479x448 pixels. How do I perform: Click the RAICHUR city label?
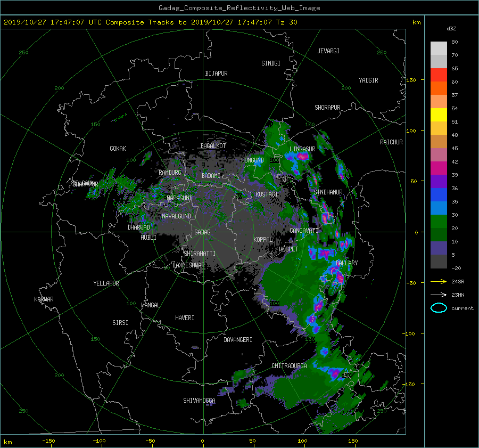pos(391,142)
